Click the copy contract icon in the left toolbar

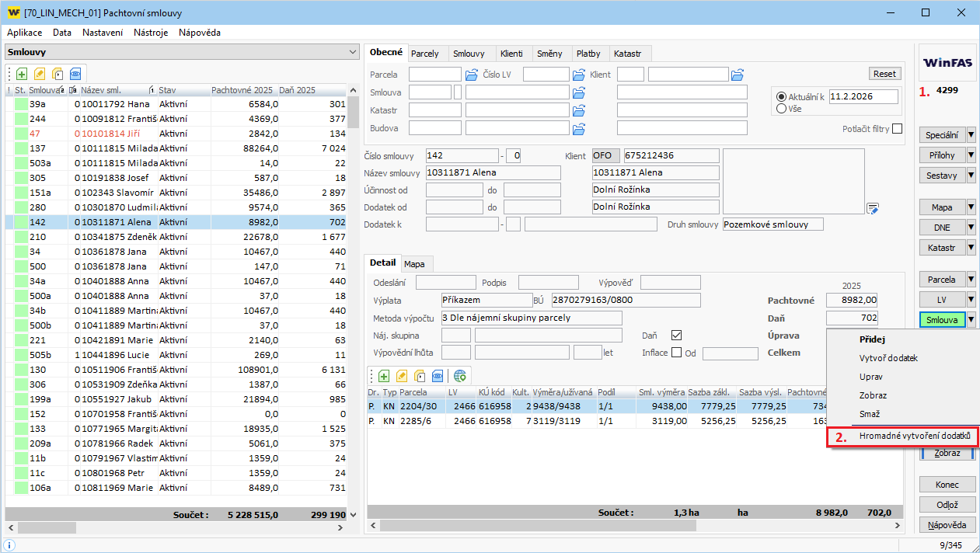[58, 74]
